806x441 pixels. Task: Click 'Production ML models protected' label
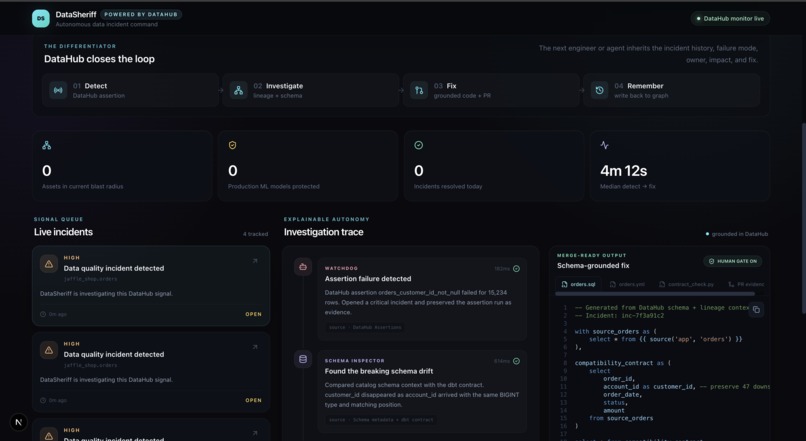coord(273,187)
